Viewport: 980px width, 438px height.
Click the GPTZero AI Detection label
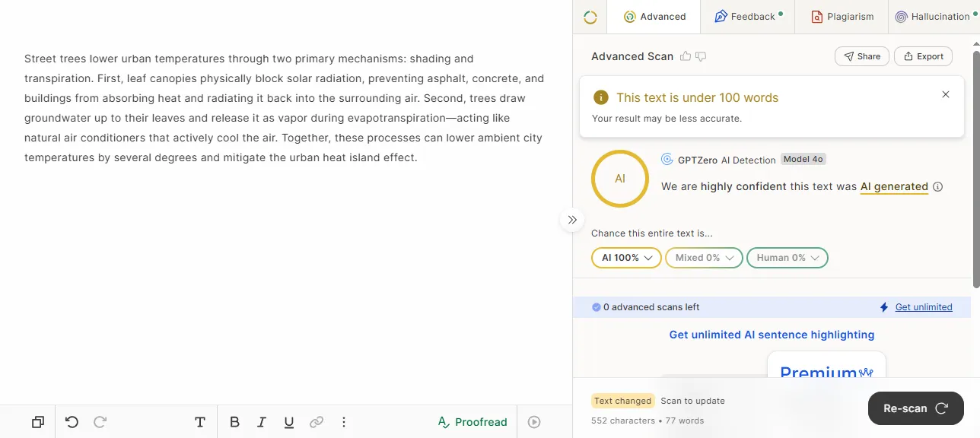[727, 160]
